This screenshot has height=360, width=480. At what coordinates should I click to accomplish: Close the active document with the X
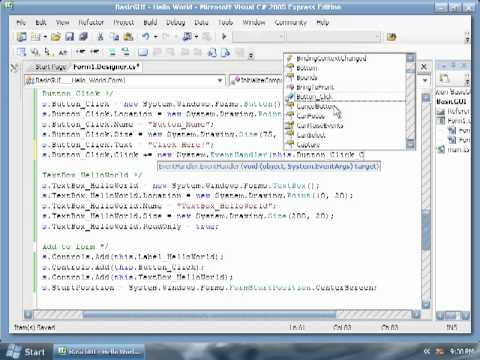[x=424, y=67]
